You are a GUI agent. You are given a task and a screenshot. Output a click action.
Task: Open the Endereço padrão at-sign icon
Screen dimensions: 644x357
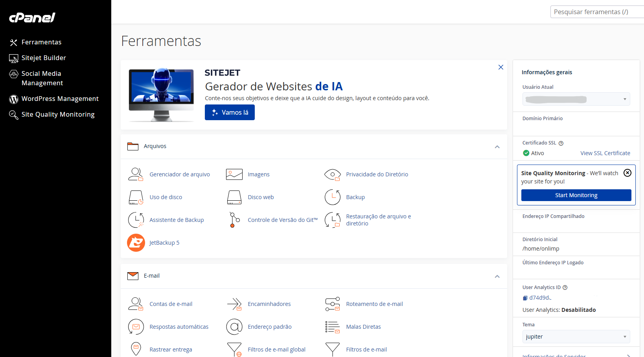[x=234, y=327]
